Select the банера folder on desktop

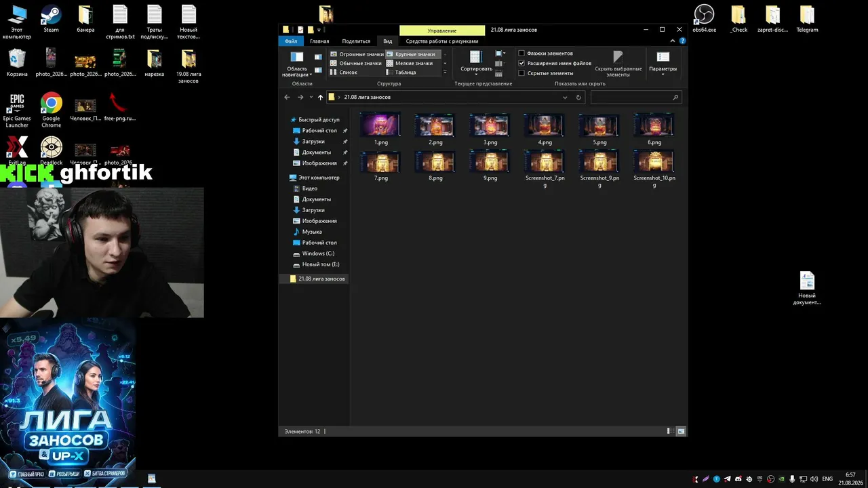(85, 19)
